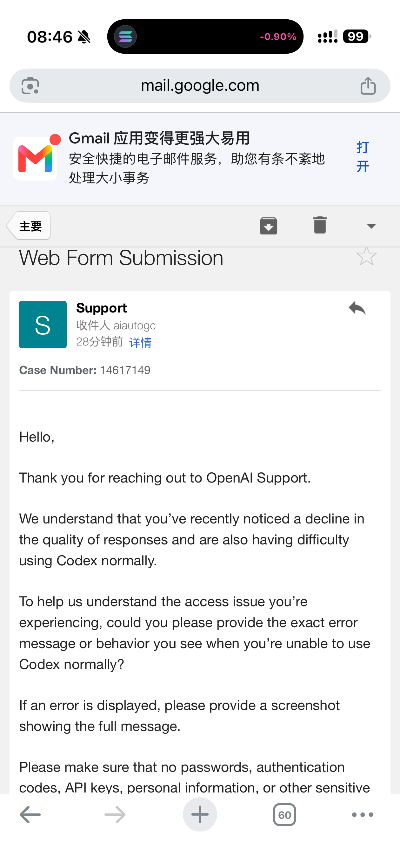The image size is (400, 868).
Task: Select the Support sender name
Action: [102, 308]
